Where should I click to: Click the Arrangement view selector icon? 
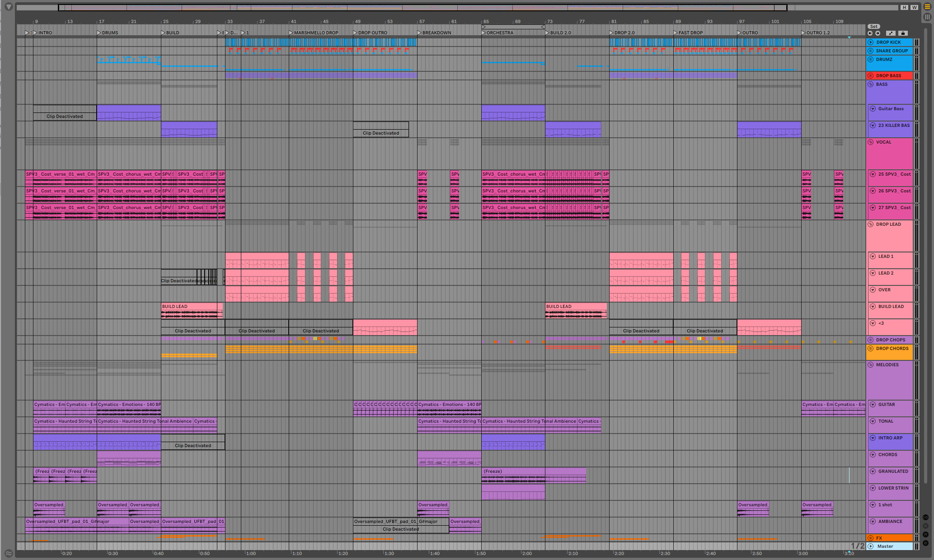pyautogui.click(x=927, y=7)
